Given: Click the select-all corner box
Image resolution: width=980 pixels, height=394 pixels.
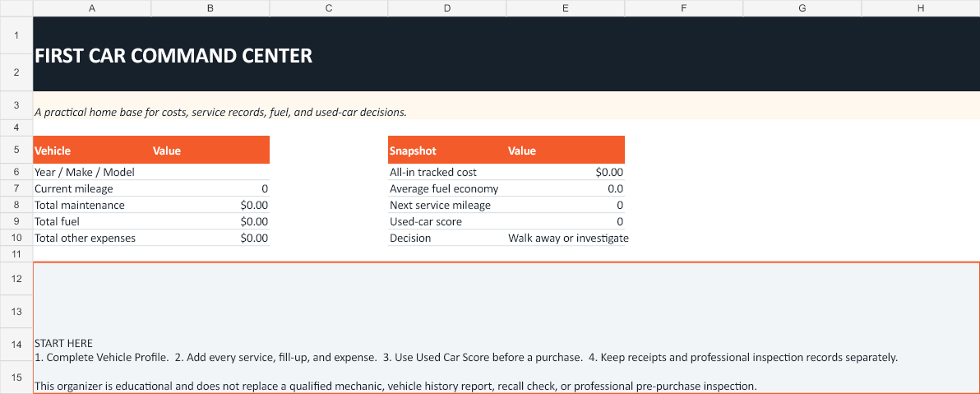Looking at the screenshot, I should click(16, 8).
